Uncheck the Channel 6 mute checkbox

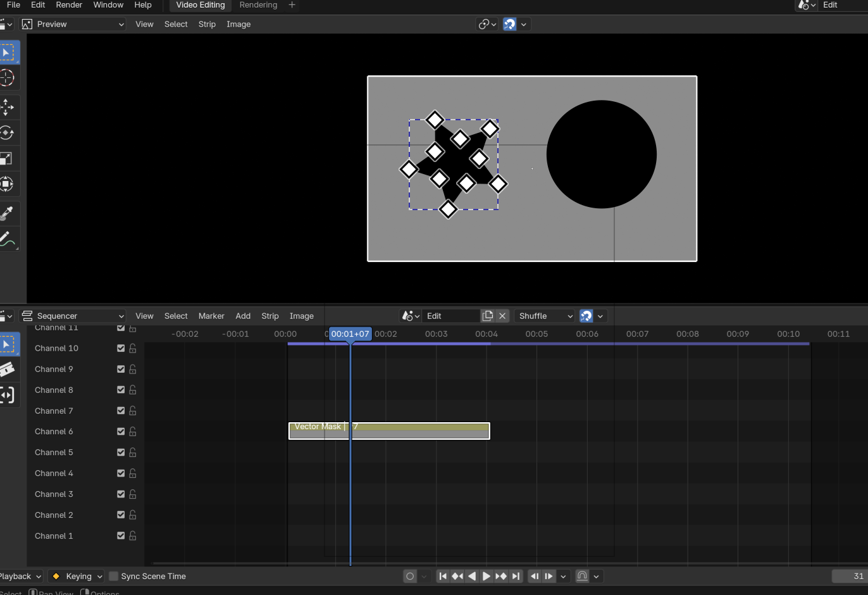[121, 432]
